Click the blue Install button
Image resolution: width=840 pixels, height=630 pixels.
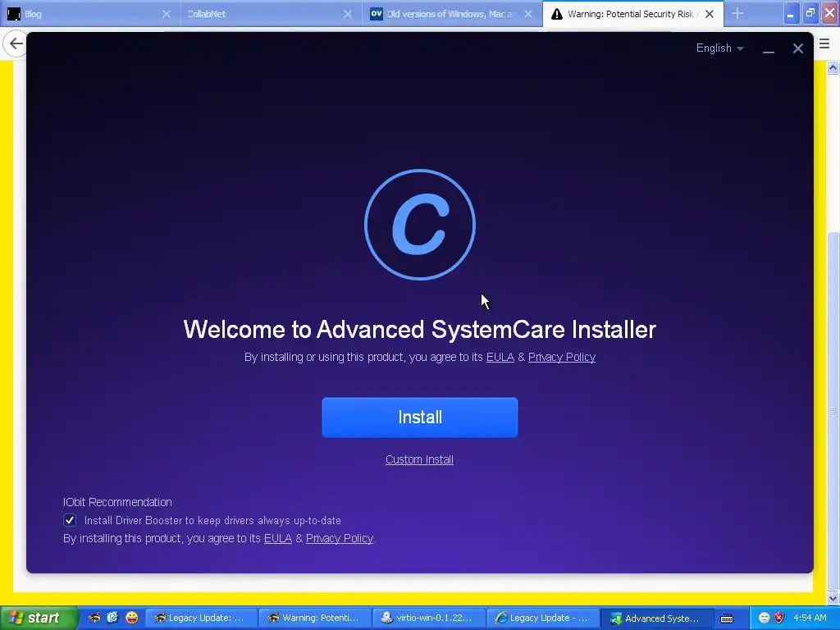click(419, 418)
